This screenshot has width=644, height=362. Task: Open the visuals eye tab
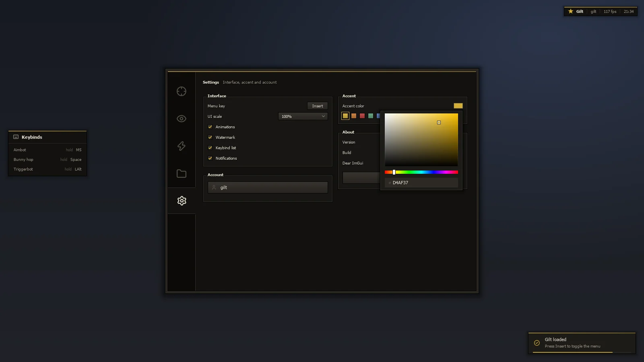[182, 119]
